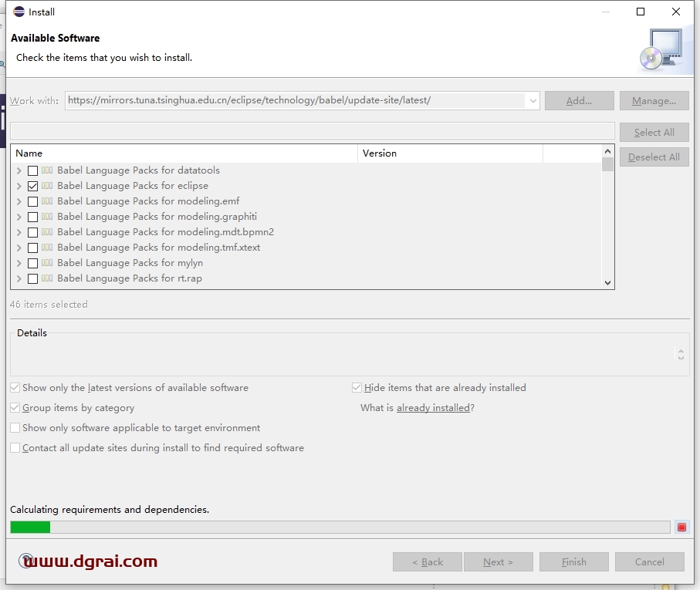Click the Eclipse logo icon in title bar

(19, 12)
